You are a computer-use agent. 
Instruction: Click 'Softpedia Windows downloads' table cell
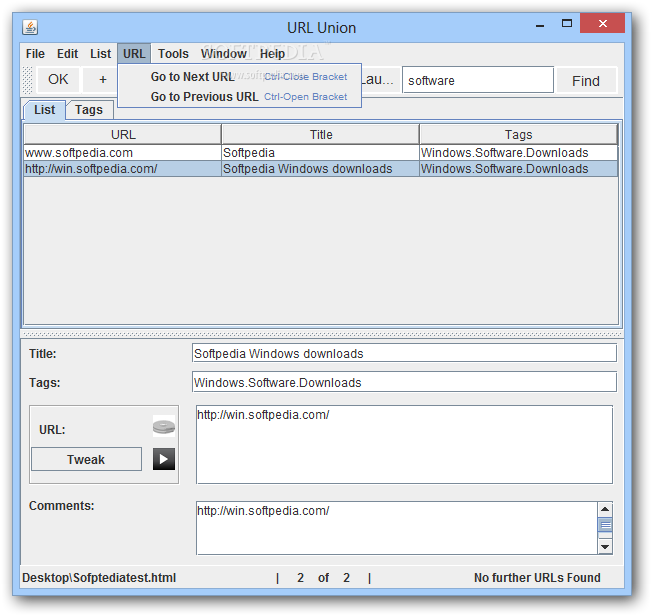tap(321, 168)
